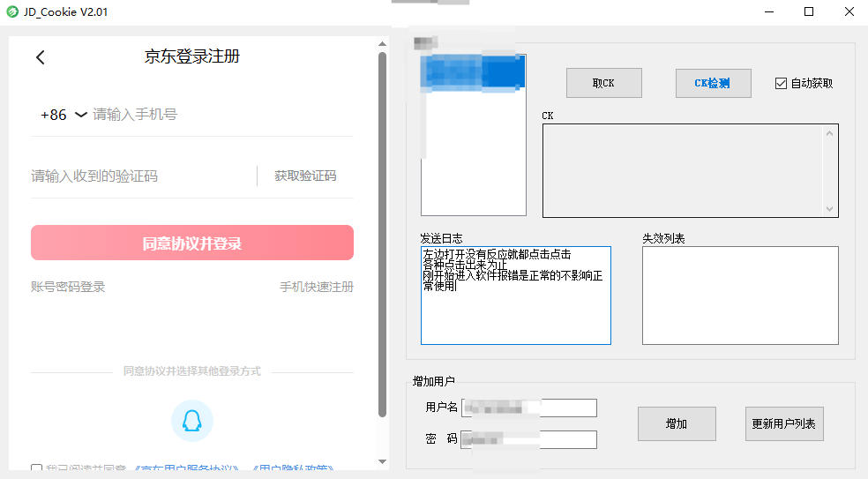Open 手机快速注册 link
Screen dimensions: 868x479
coord(317,287)
